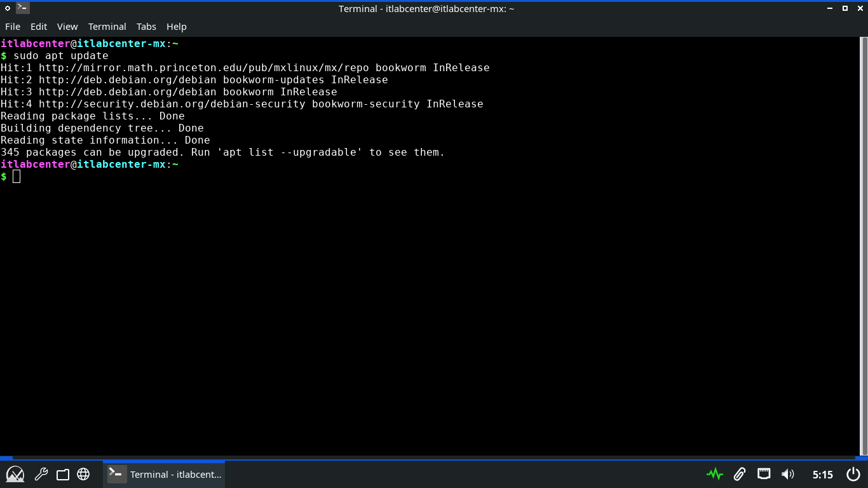The image size is (868, 488).
Task: Open the volume speaker tray icon
Action: (788, 474)
